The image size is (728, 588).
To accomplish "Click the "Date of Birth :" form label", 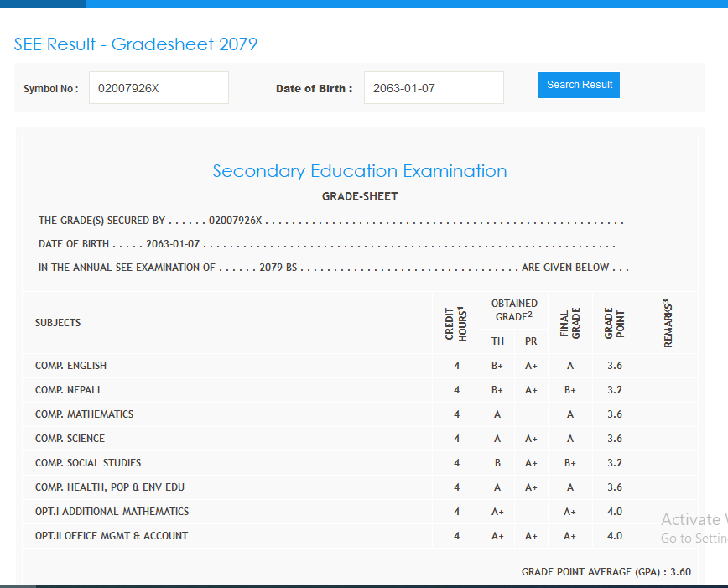I will (314, 89).
